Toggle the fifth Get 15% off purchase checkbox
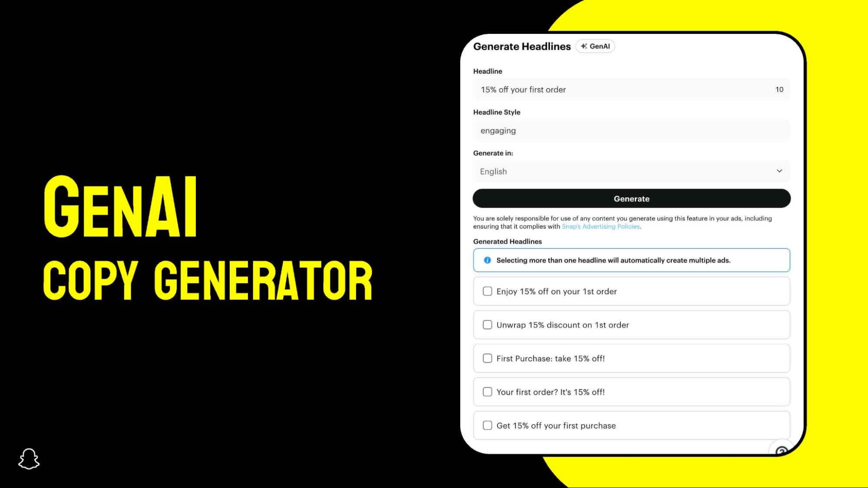 (x=487, y=425)
